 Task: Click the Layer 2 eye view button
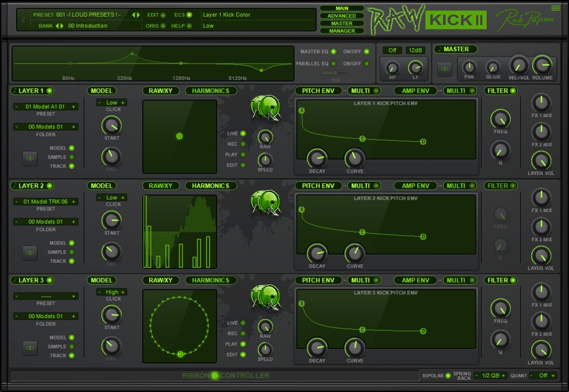click(x=30, y=253)
